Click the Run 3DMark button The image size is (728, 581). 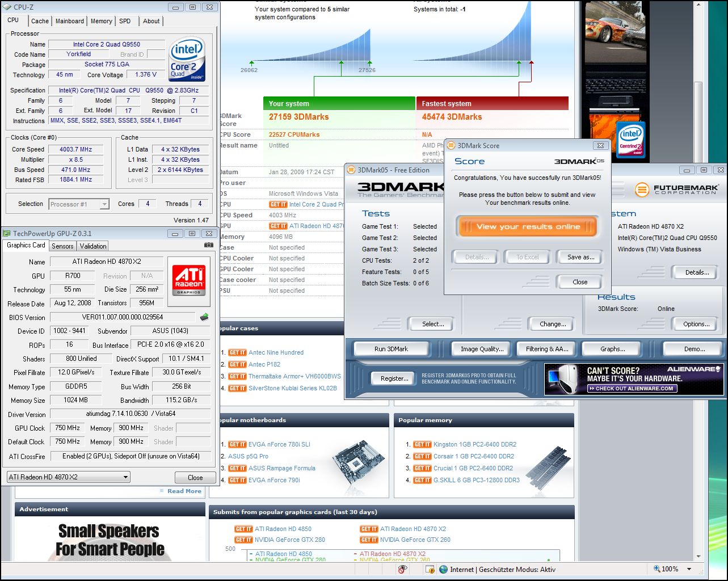391,349
